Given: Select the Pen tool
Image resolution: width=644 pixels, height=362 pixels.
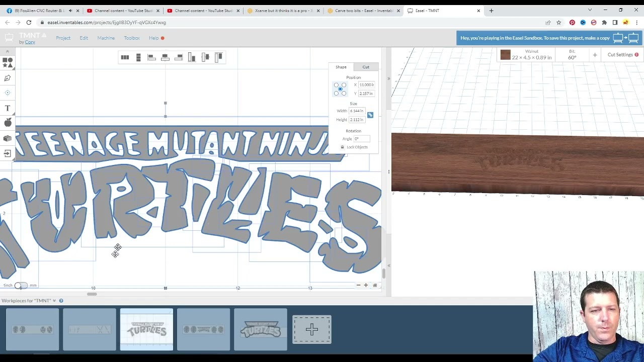Looking at the screenshot, I should [x=8, y=78].
